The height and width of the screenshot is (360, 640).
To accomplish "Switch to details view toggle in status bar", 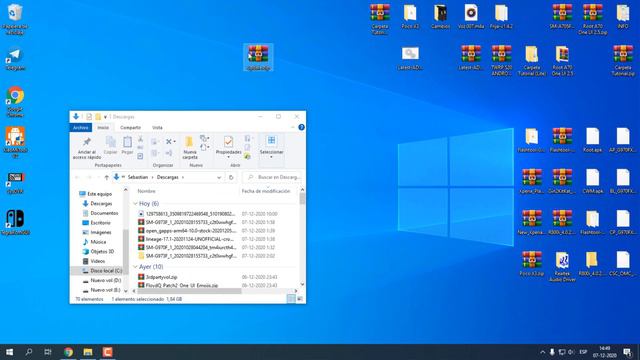I will click(291, 299).
